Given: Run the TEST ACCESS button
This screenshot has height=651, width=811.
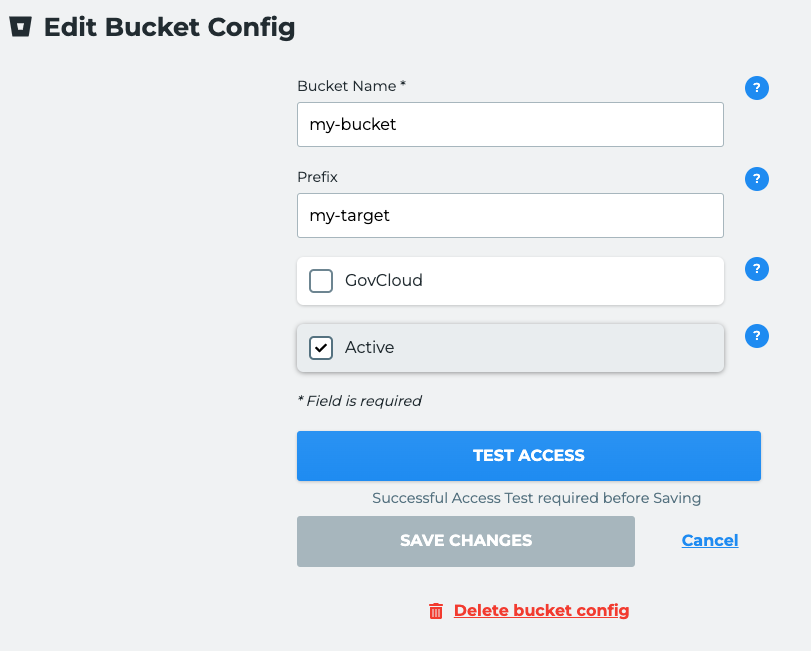Looking at the screenshot, I should pyautogui.click(x=529, y=456).
